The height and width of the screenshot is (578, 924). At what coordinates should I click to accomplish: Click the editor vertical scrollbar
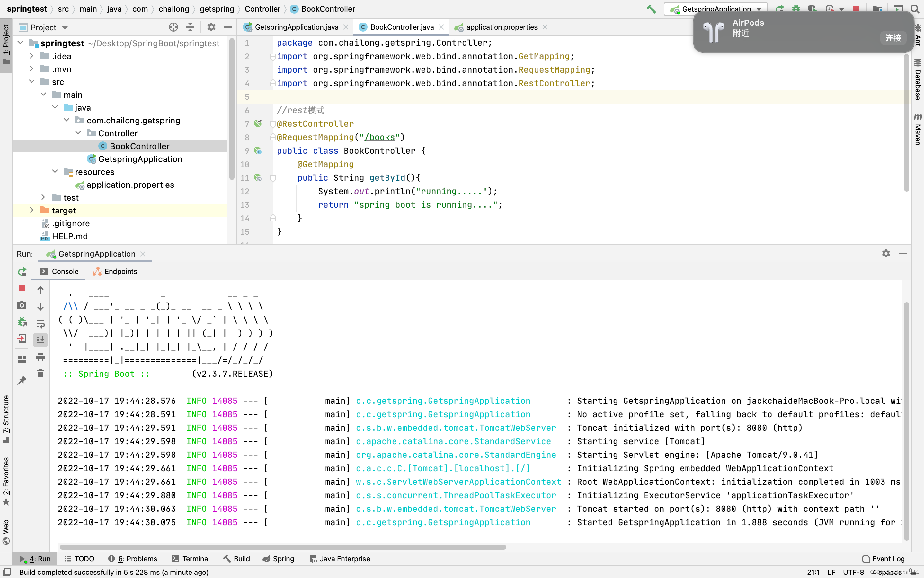[x=906, y=122]
